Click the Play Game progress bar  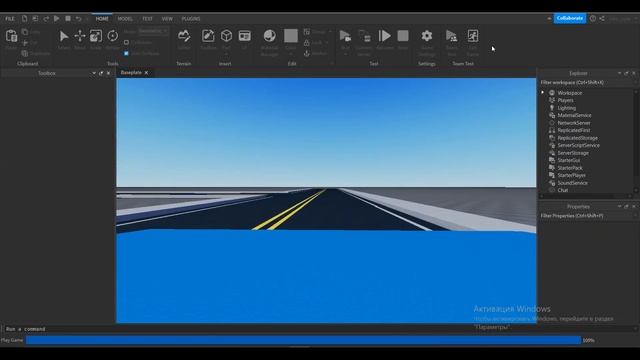pyautogui.click(x=303, y=340)
